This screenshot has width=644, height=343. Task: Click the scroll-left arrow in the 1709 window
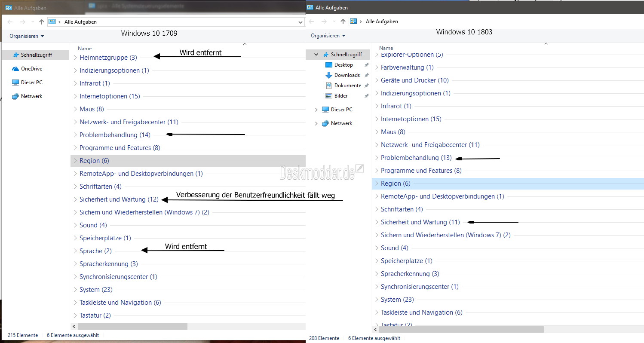[x=74, y=327]
